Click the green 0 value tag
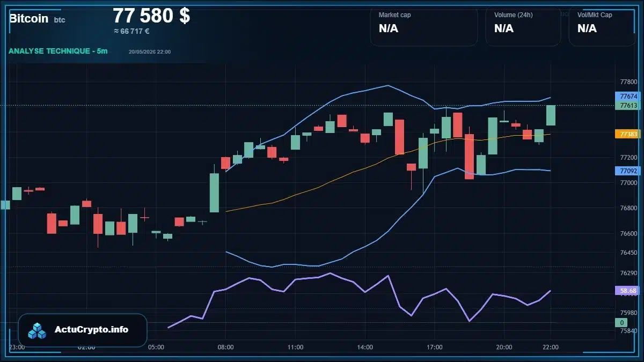This screenshot has width=644, height=362. point(621,323)
